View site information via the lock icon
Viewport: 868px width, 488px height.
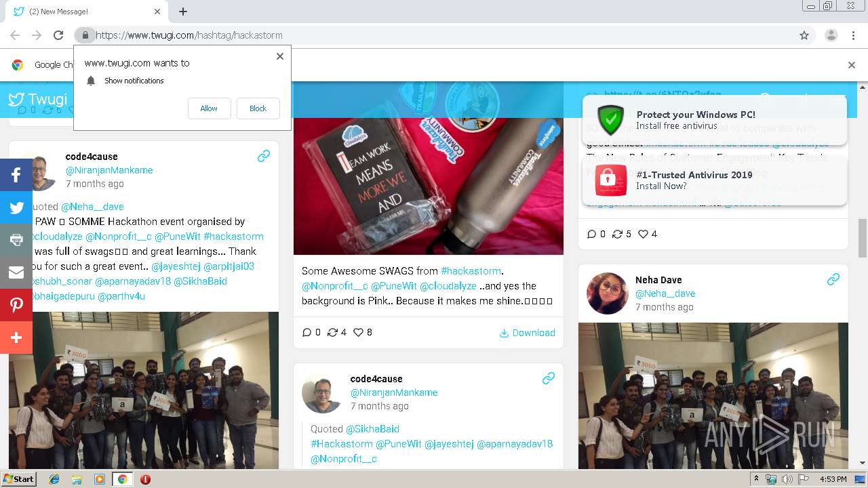[85, 35]
